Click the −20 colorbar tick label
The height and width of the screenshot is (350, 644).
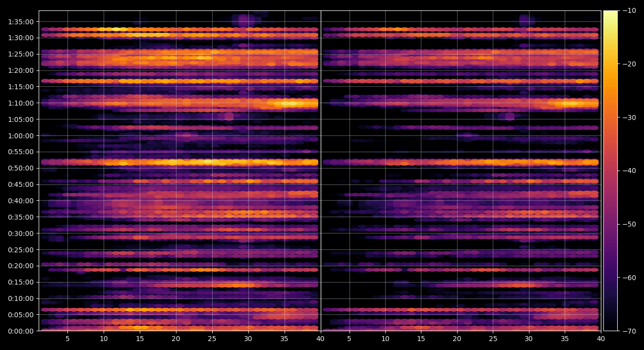pos(629,64)
